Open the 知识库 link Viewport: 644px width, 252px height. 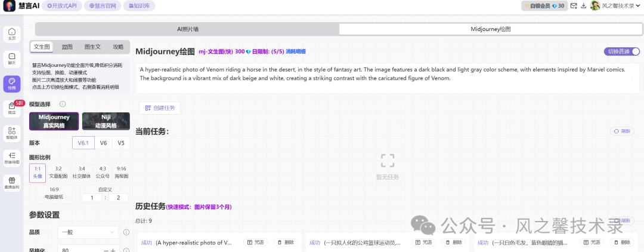139,6
